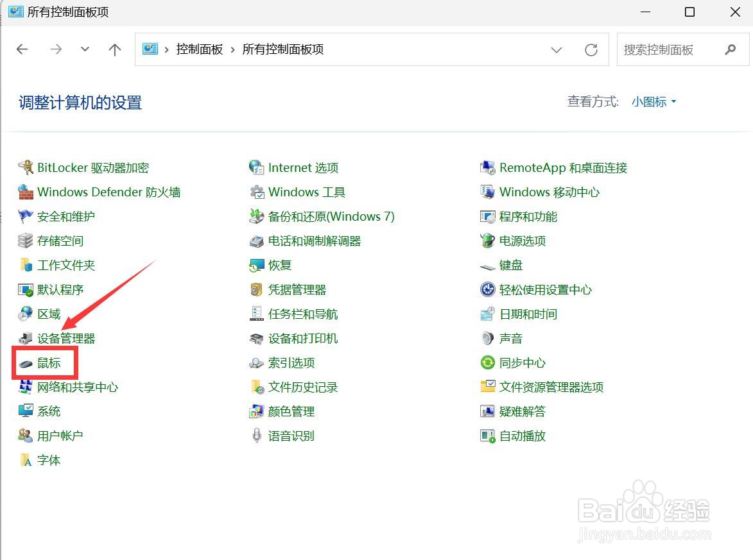Go back with the back arrow
Viewport: 753px width, 560px height.
(x=22, y=49)
